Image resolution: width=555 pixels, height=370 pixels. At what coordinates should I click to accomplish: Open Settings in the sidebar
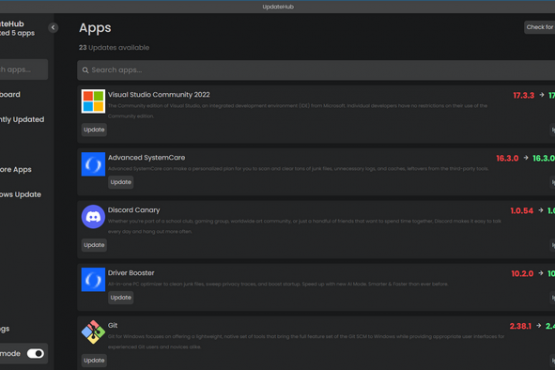[x=5, y=329]
